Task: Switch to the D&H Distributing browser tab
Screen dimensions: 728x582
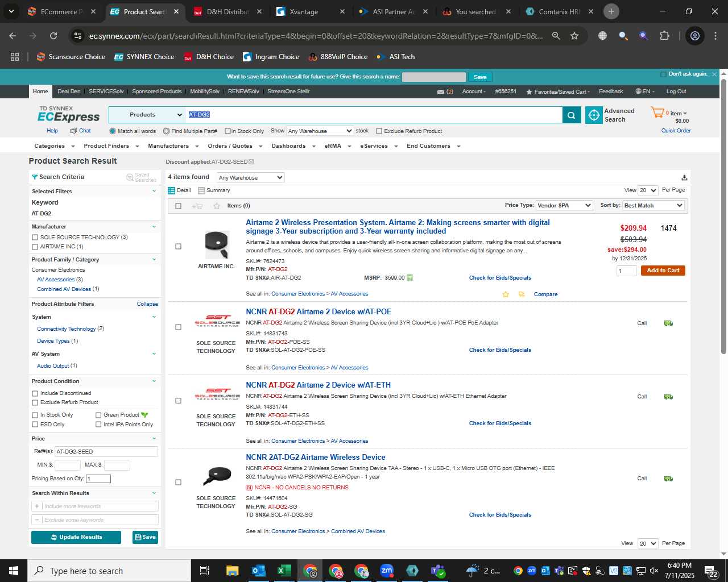Action: (x=227, y=11)
